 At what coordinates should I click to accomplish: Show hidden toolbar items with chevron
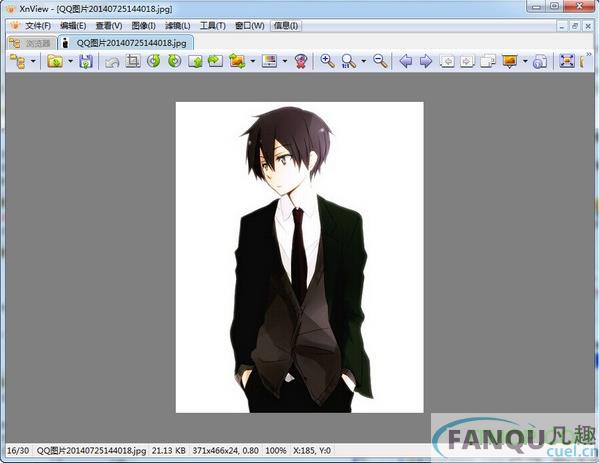click(x=589, y=55)
